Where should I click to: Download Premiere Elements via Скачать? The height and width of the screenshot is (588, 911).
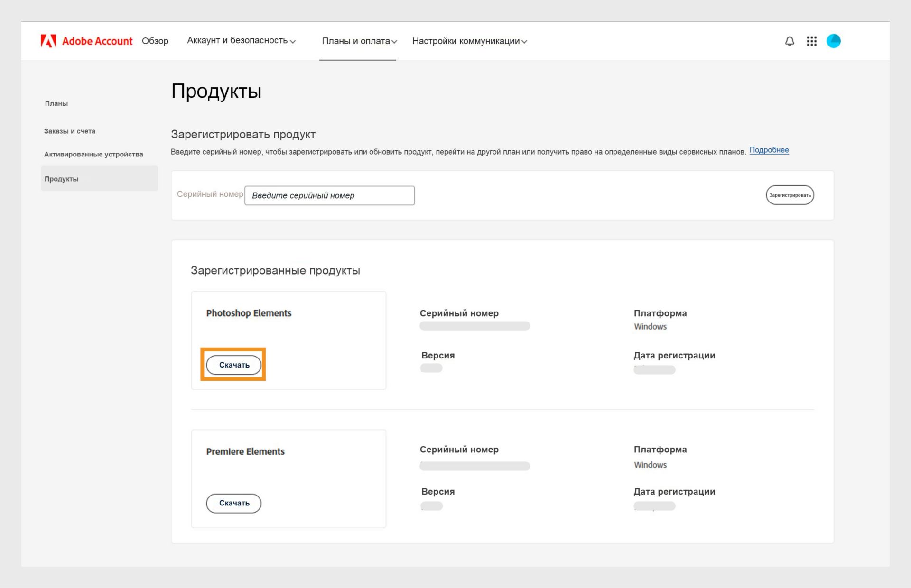coord(234,503)
